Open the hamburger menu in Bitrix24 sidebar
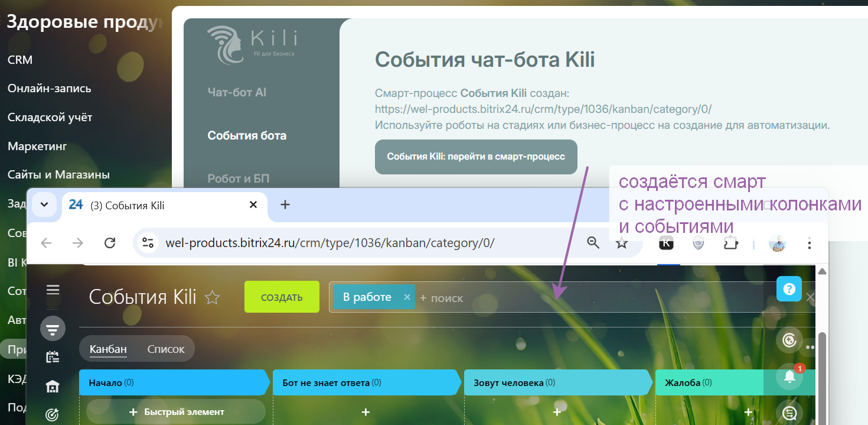The image size is (868, 425). click(x=53, y=290)
